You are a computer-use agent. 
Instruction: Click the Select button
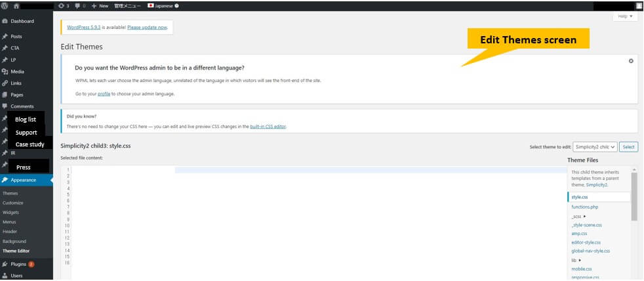pyautogui.click(x=628, y=147)
